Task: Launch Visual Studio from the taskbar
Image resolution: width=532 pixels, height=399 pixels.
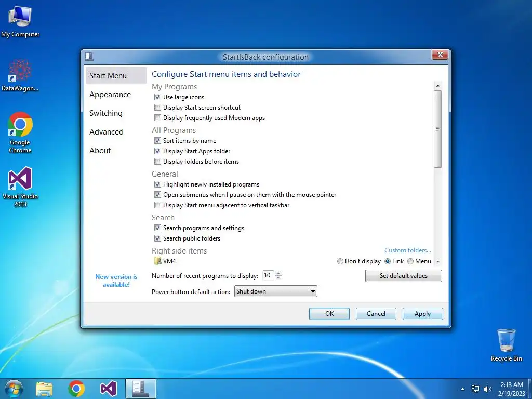Action: pos(109,389)
